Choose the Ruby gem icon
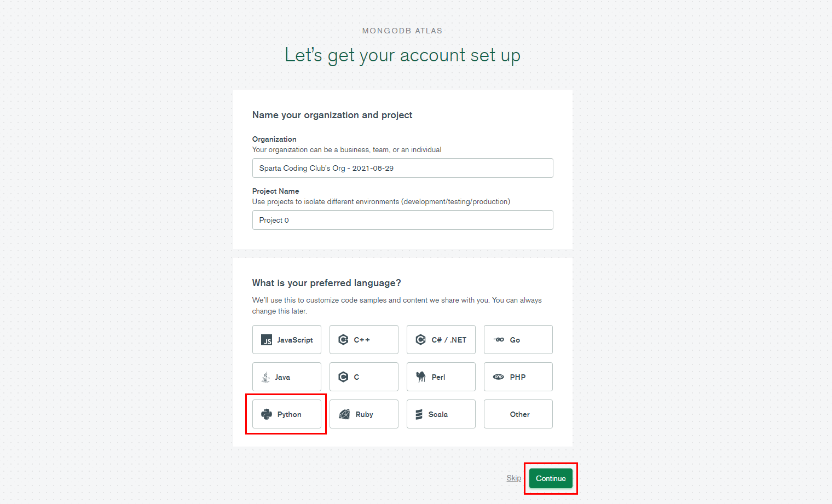The width and height of the screenshot is (832, 504). (x=344, y=414)
